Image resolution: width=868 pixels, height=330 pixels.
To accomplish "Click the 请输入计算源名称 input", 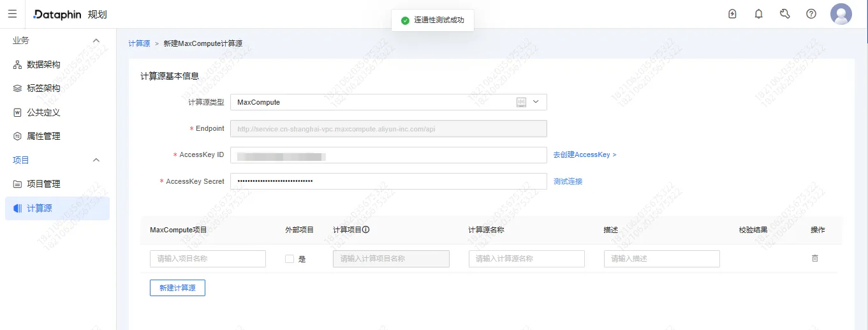I will [x=527, y=259].
